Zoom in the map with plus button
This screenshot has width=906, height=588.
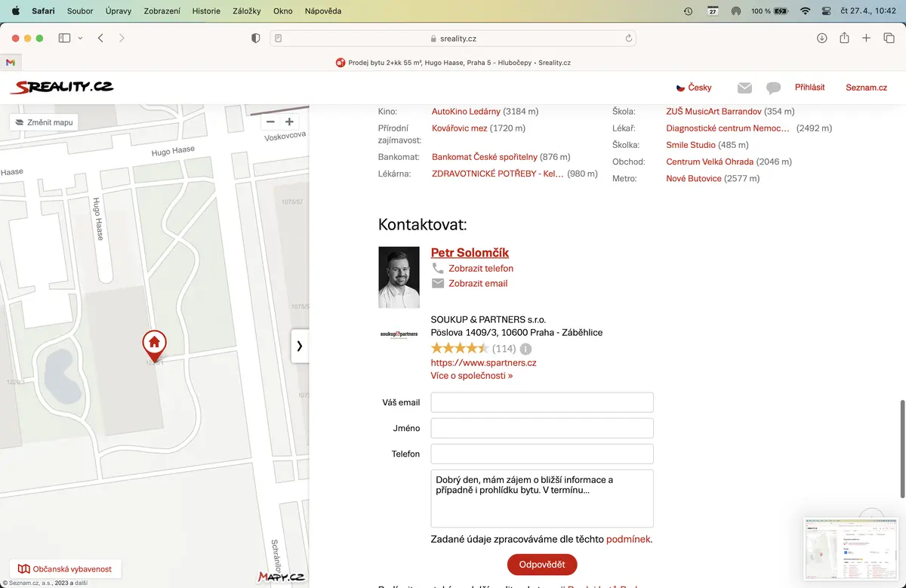tap(288, 122)
